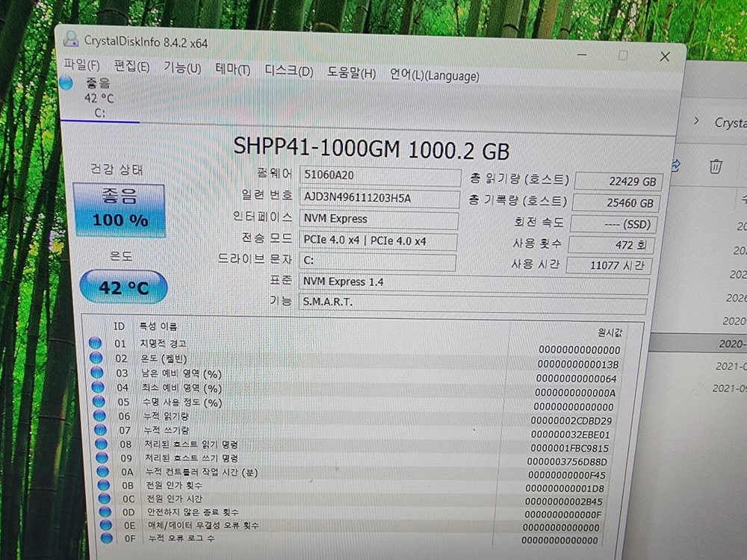Viewport: 747px width, 560px height.
Task: Click the drive letter field C:
Action: click(x=376, y=261)
